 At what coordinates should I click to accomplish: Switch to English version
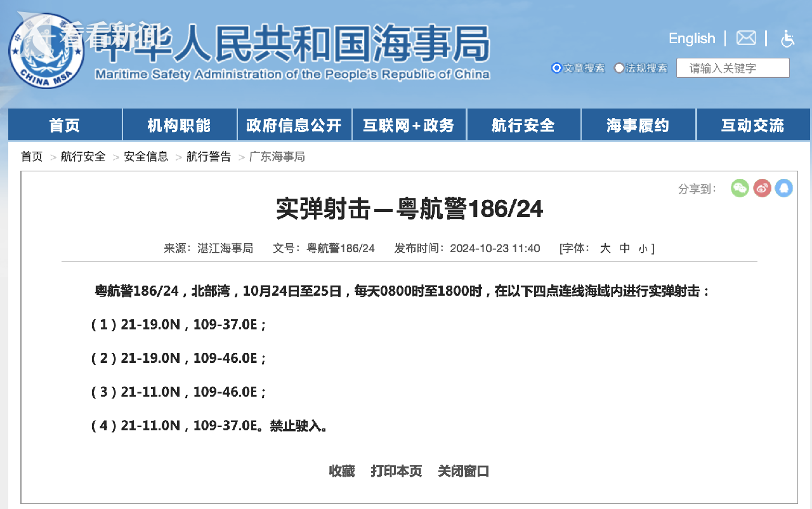coord(691,39)
